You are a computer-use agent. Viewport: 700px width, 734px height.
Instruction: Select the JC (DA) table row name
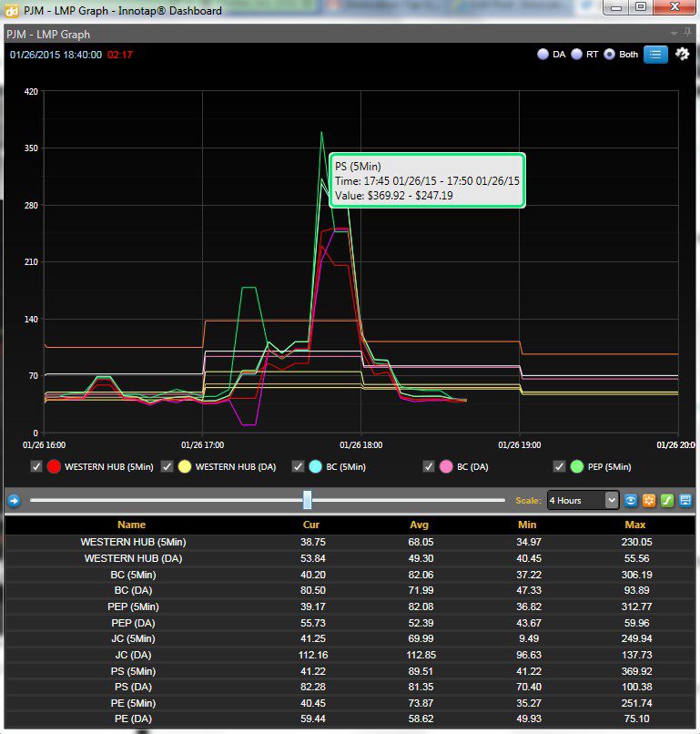pyautogui.click(x=134, y=656)
